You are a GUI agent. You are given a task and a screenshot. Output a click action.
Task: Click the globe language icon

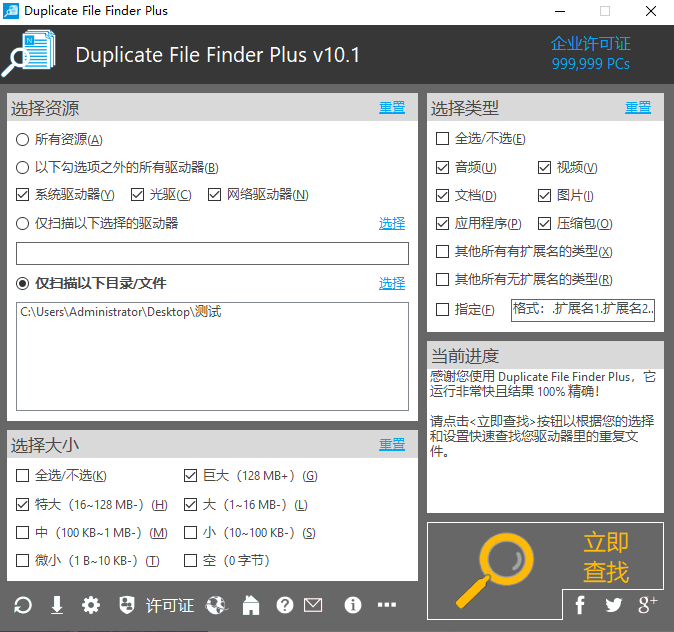[216, 605]
